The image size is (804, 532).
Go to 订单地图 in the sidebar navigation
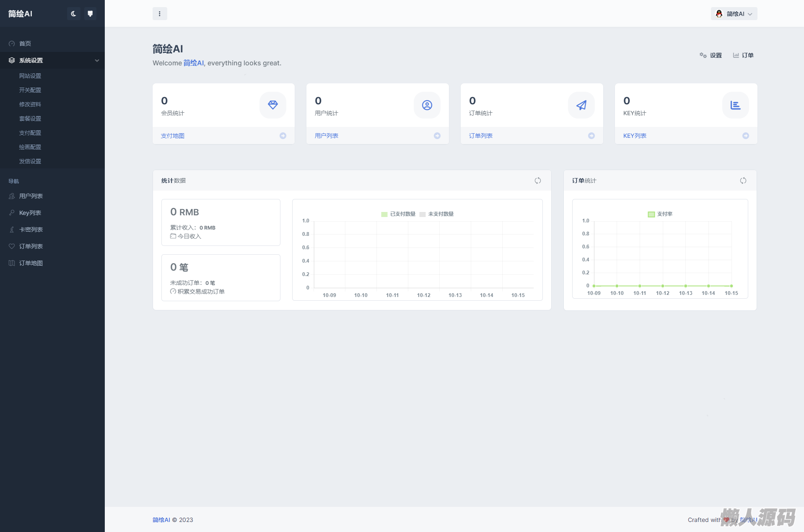click(x=31, y=263)
